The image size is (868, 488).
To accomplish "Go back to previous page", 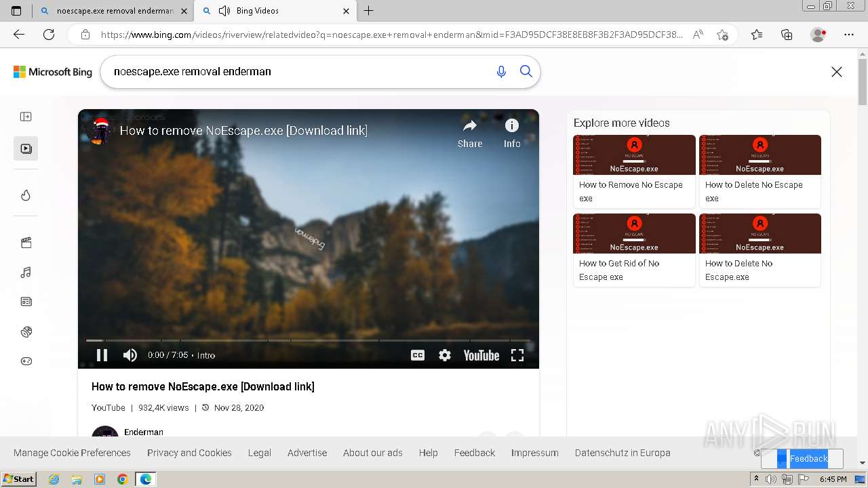I will tap(19, 35).
